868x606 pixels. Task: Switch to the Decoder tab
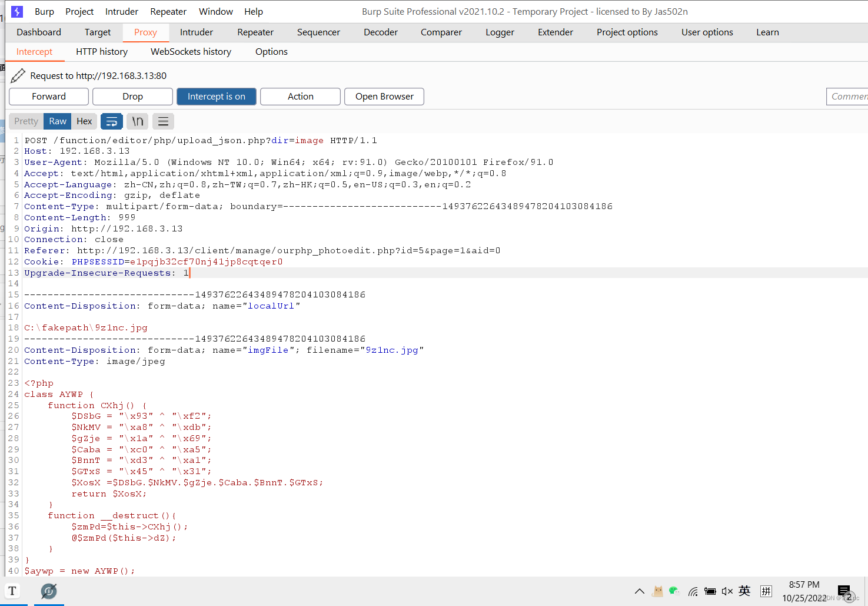pos(381,32)
